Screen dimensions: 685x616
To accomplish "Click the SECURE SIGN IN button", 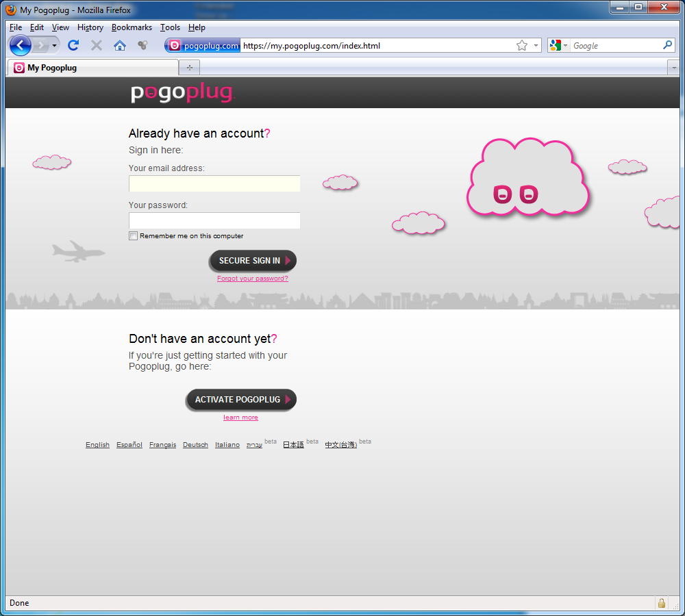I will click(x=253, y=261).
